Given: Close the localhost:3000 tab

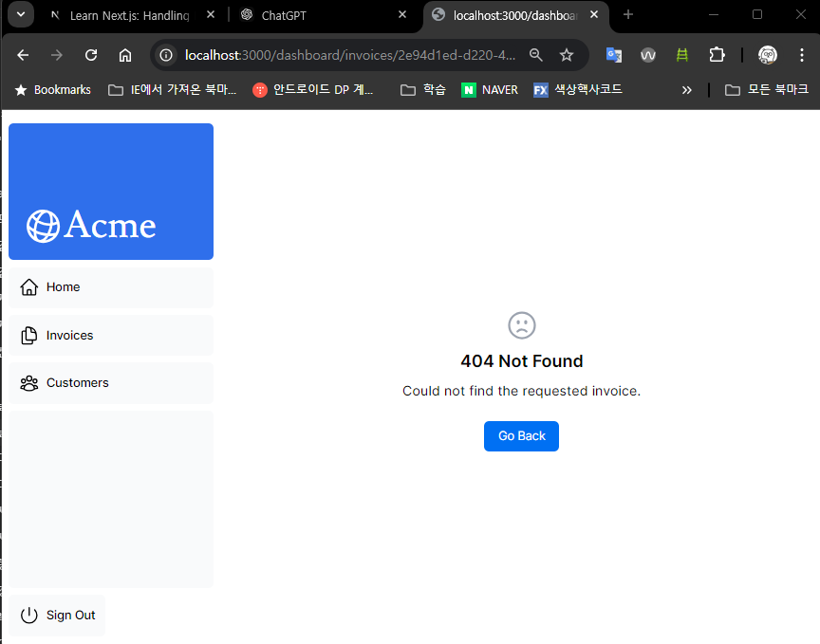Looking at the screenshot, I should coord(594,15).
